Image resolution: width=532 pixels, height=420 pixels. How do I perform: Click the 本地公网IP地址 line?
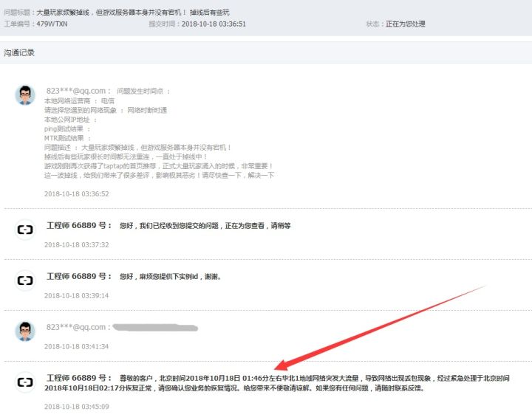[x=70, y=120]
